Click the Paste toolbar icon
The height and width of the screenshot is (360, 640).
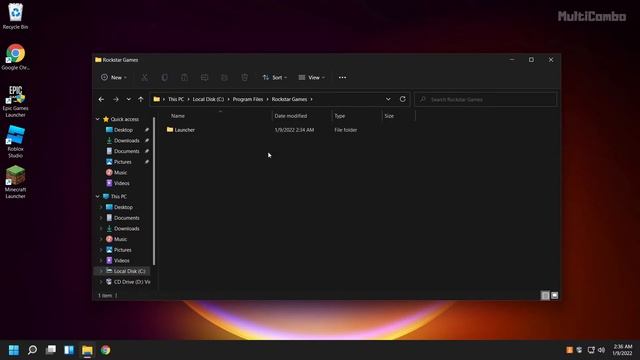(184, 78)
